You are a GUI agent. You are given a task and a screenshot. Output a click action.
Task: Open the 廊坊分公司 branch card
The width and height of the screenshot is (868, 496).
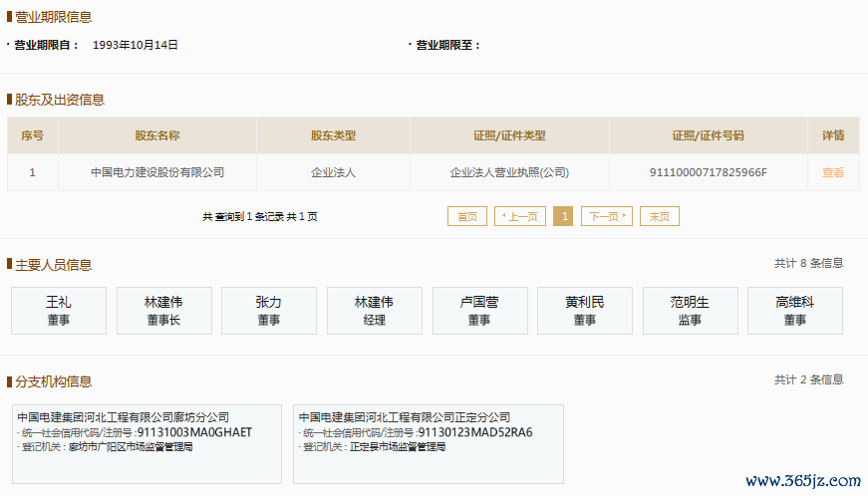[146, 444]
